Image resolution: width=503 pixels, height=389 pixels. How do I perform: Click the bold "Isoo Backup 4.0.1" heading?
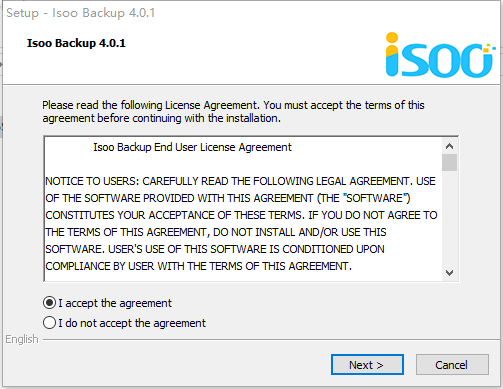coord(76,43)
